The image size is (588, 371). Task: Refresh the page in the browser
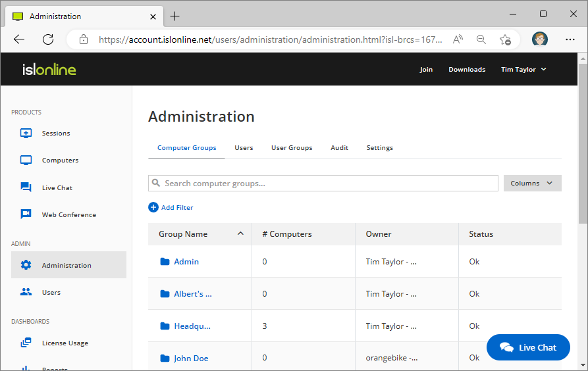pyautogui.click(x=48, y=39)
